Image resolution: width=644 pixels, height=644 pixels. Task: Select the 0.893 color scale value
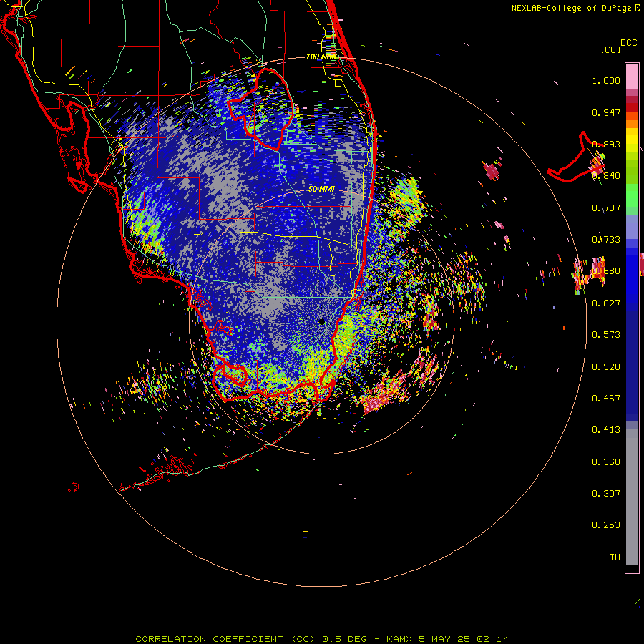[x=606, y=144]
